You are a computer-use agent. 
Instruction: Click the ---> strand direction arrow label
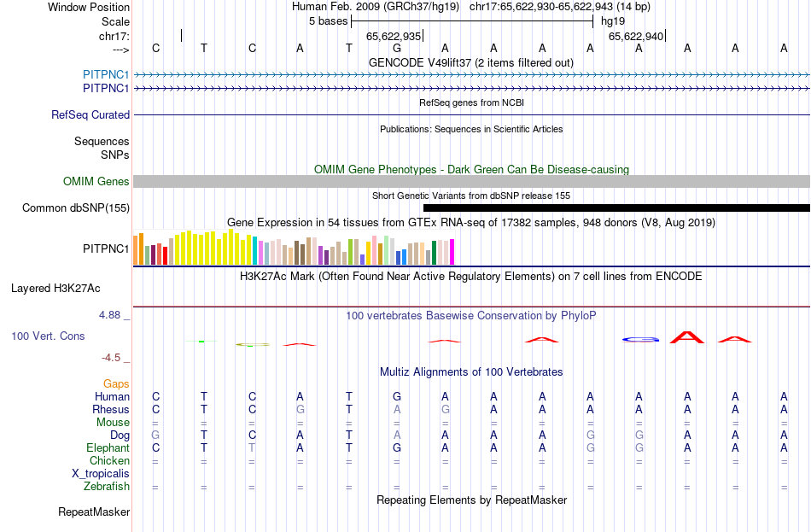click(x=120, y=50)
